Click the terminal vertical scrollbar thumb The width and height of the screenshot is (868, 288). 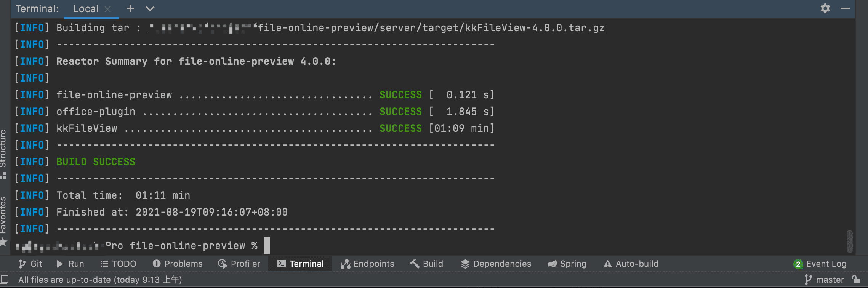pyautogui.click(x=849, y=241)
